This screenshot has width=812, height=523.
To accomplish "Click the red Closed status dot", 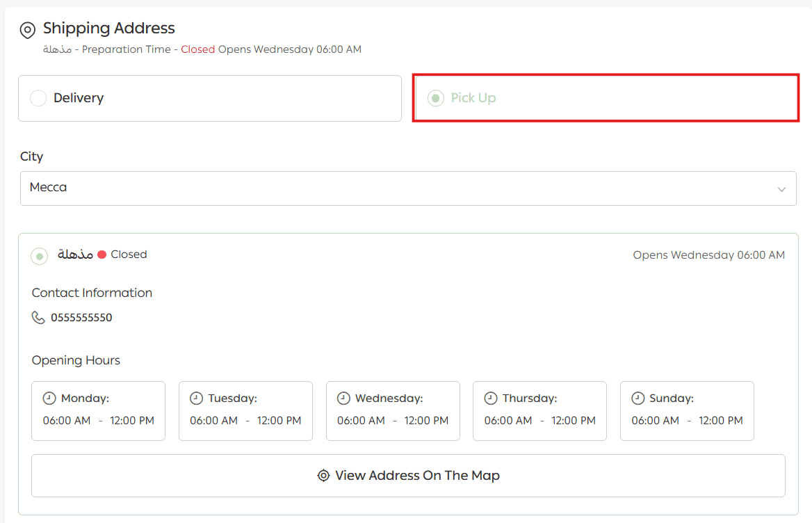I will tap(101, 255).
